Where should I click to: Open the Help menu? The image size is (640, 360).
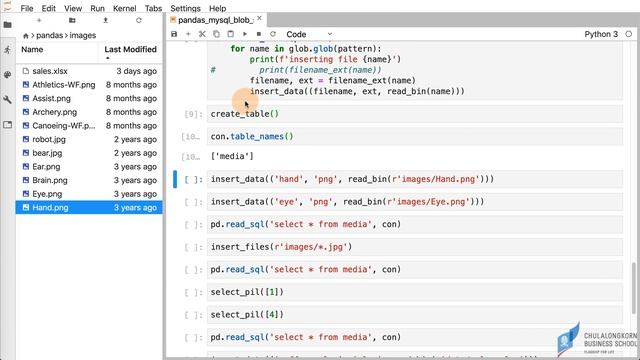(218, 8)
